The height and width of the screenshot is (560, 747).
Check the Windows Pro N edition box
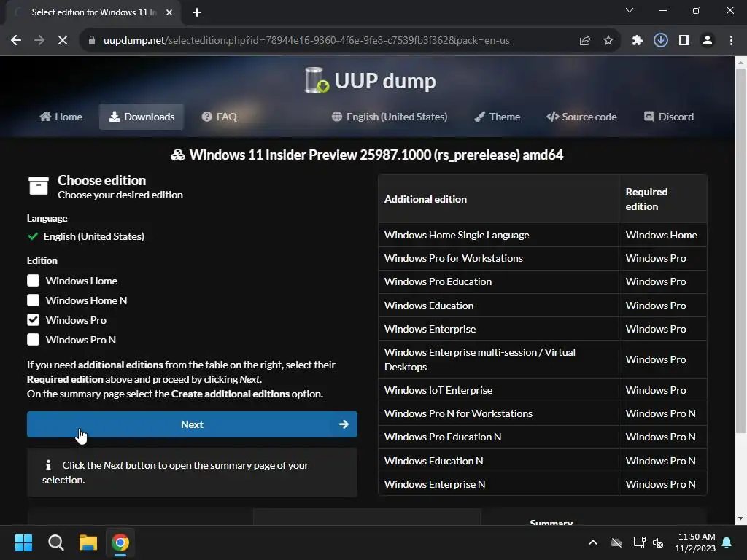coord(33,340)
